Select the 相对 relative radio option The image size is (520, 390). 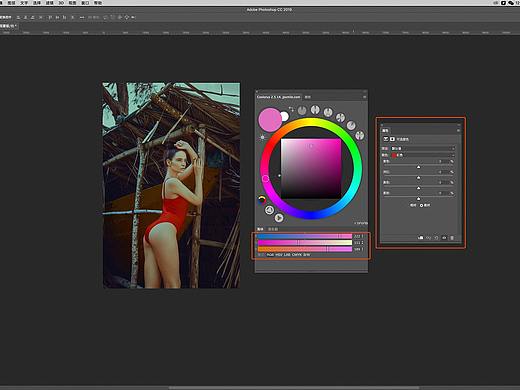pos(412,205)
